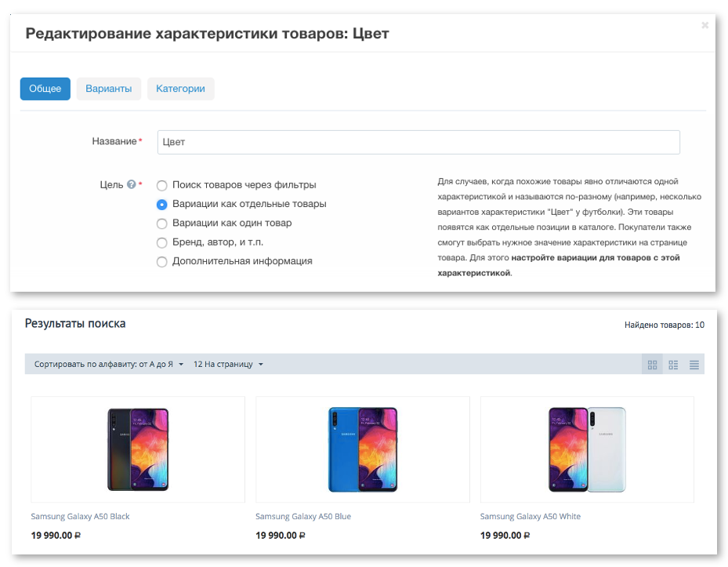728x567 pixels.
Task: Switch to compact list view icon
Action: (x=694, y=365)
